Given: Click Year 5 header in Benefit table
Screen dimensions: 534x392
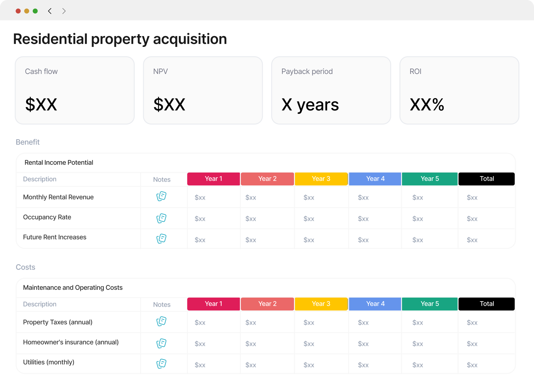Looking at the screenshot, I should point(430,179).
